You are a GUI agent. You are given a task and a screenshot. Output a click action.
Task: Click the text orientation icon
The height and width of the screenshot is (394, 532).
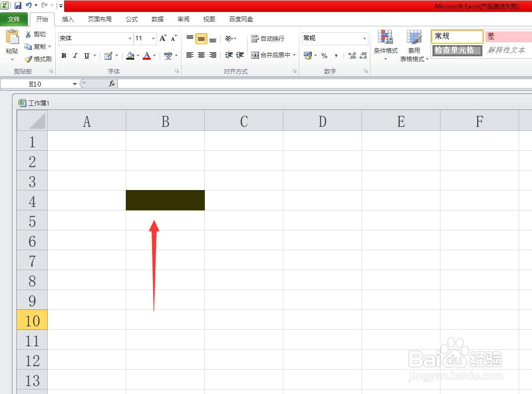(x=229, y=38)
